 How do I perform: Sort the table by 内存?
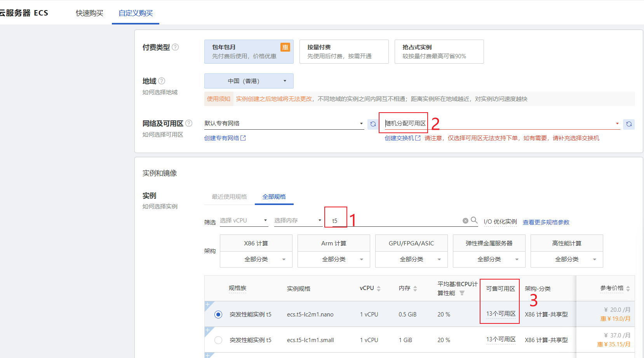415,288
